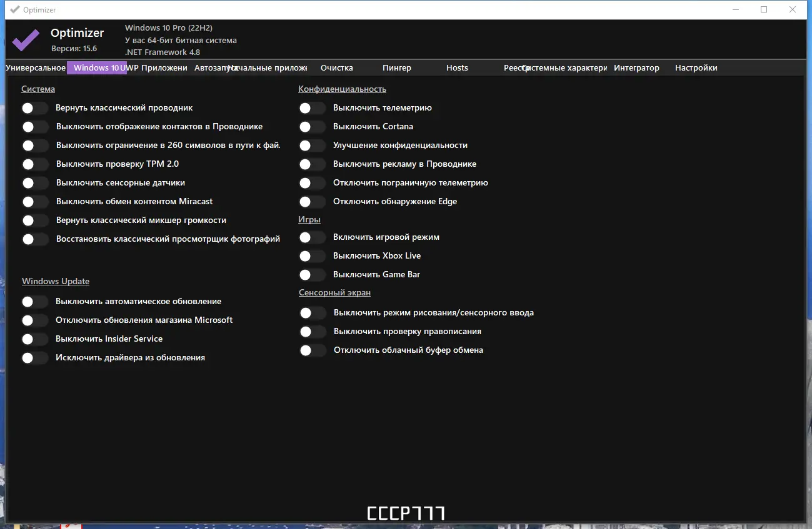812x529 pixels.
Task: Click the Optimizer app name in header
Action: [x=78, y=33]
